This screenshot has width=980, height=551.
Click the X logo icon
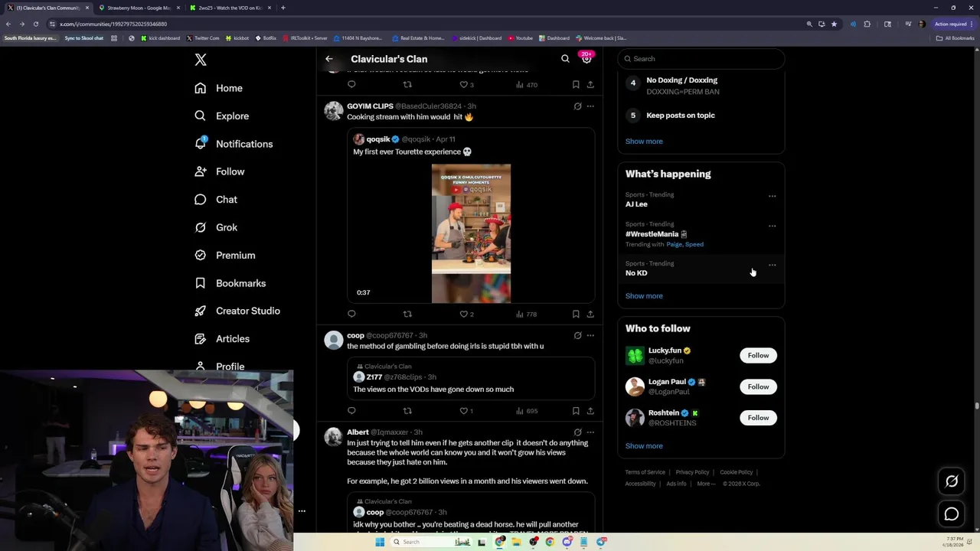coord(201,60)
